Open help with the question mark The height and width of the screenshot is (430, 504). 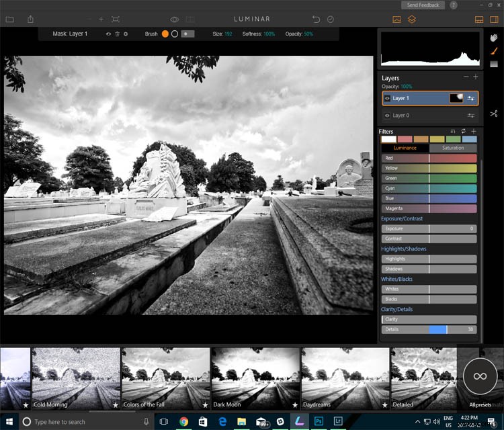pyautogui.click(x=453, y=5)
